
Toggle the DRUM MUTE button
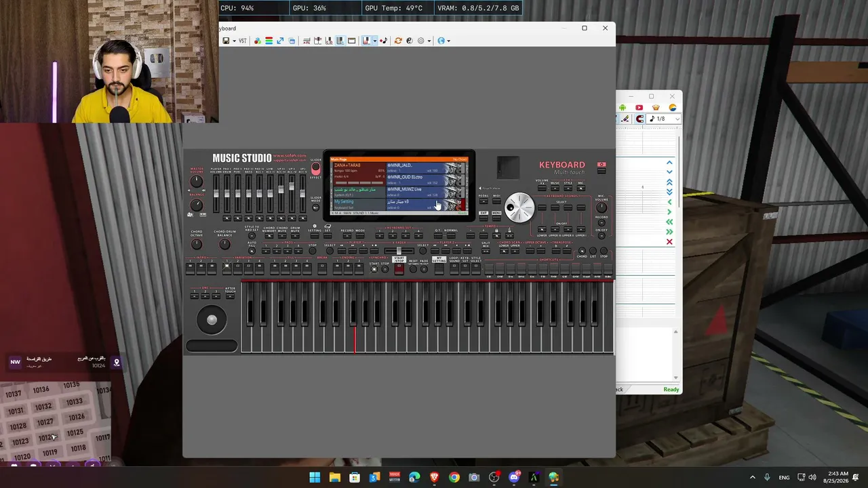coord(295,237)
